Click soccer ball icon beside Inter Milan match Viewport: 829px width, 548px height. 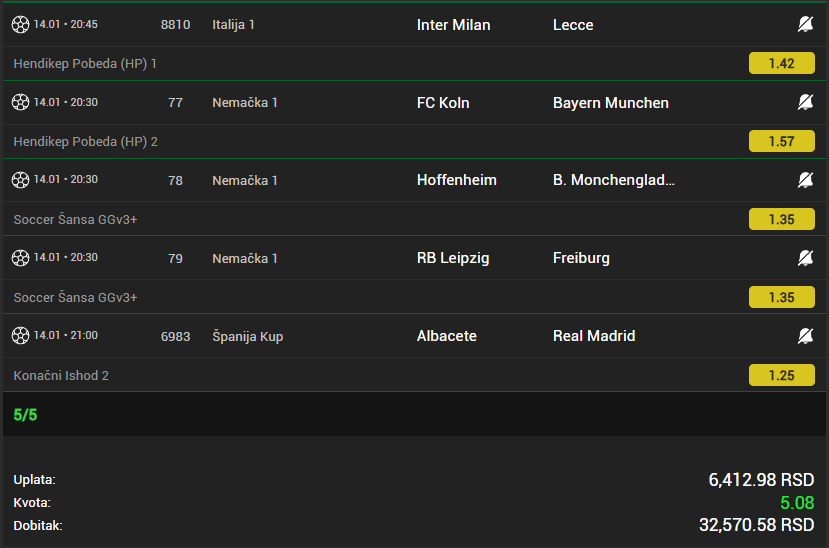20,24
